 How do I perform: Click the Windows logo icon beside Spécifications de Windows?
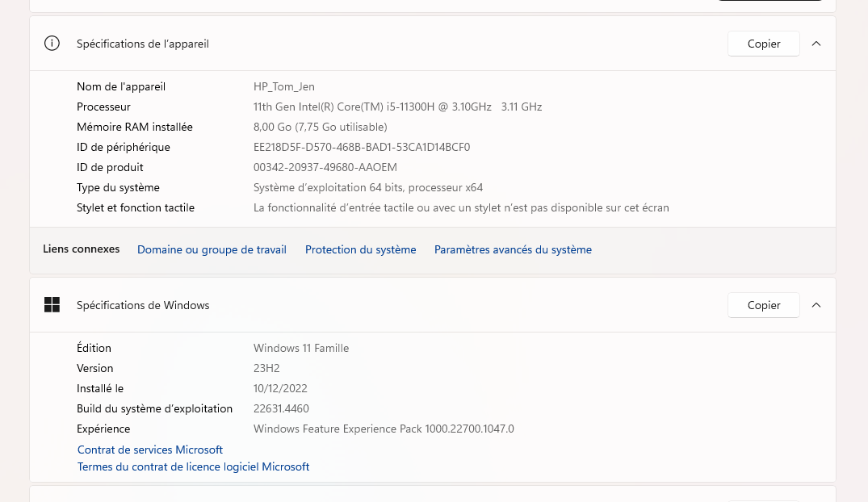pos(52,305)
